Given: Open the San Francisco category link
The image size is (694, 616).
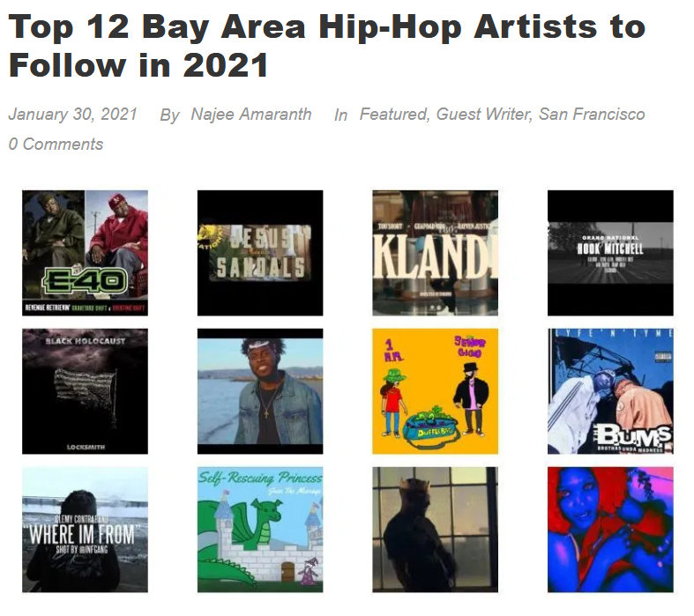Looking at the screenshot, I should tap(592, 114).
